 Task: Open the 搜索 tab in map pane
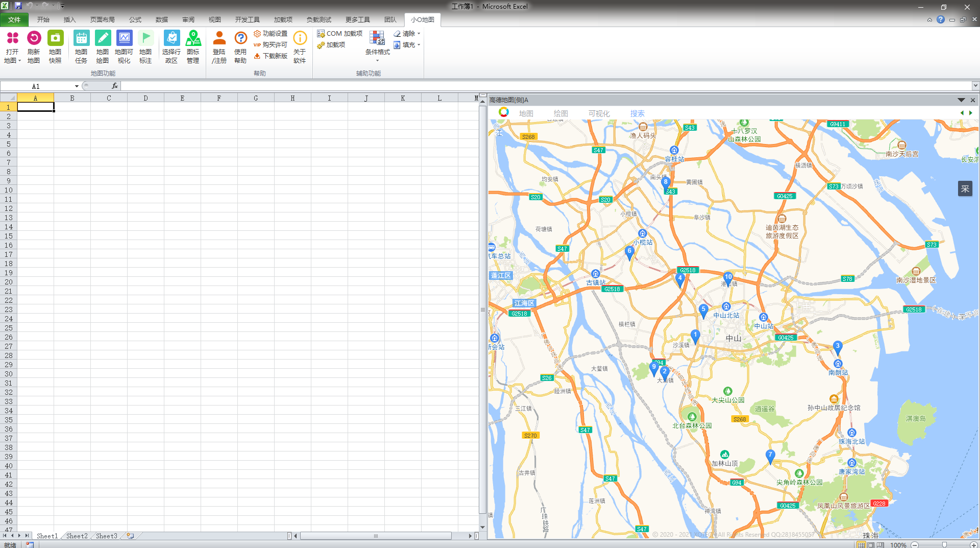637,113
